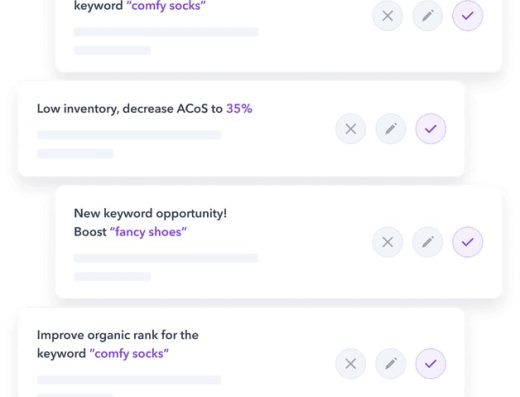Select the Low inventory recommendation card
The image size is (520, 397).
241,129
